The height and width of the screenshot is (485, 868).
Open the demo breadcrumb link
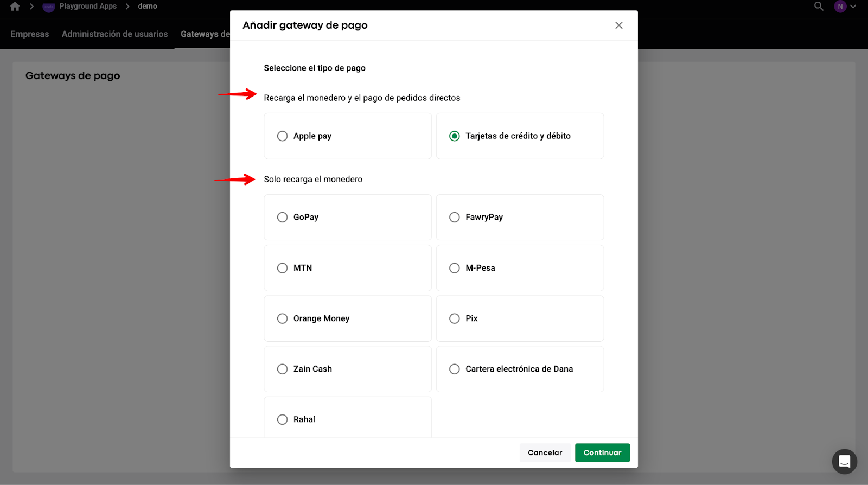147,7
